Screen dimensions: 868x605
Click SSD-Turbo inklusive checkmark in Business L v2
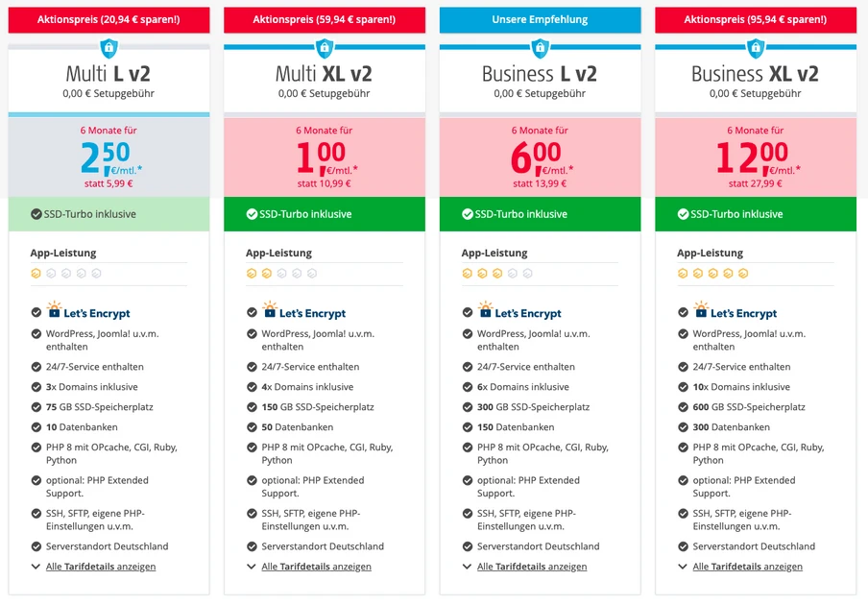click(468, 214)
